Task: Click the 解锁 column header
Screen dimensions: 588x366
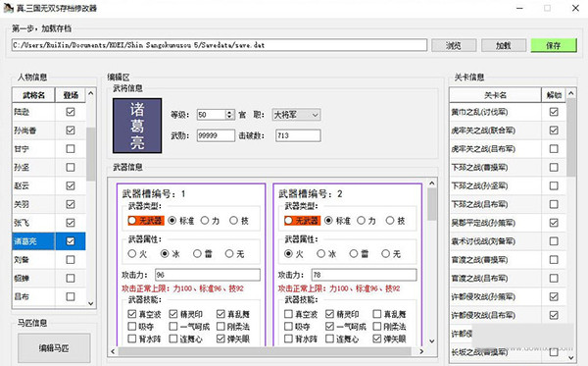Action: 554,95
